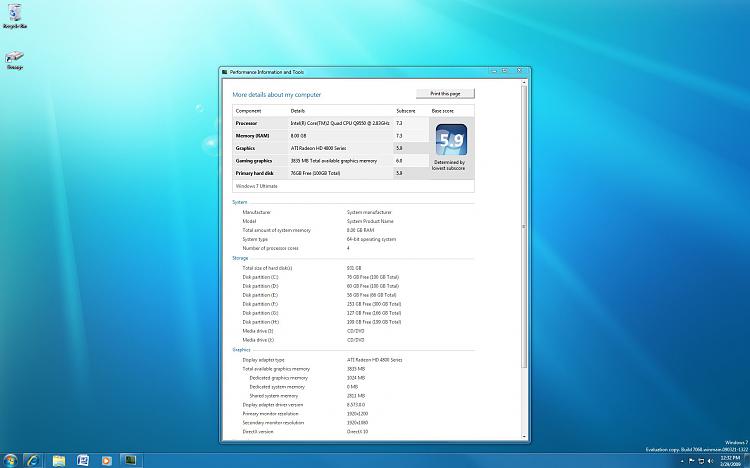Click the 'Display adapter type' label

pyautogui.click(x=263, y=360)
